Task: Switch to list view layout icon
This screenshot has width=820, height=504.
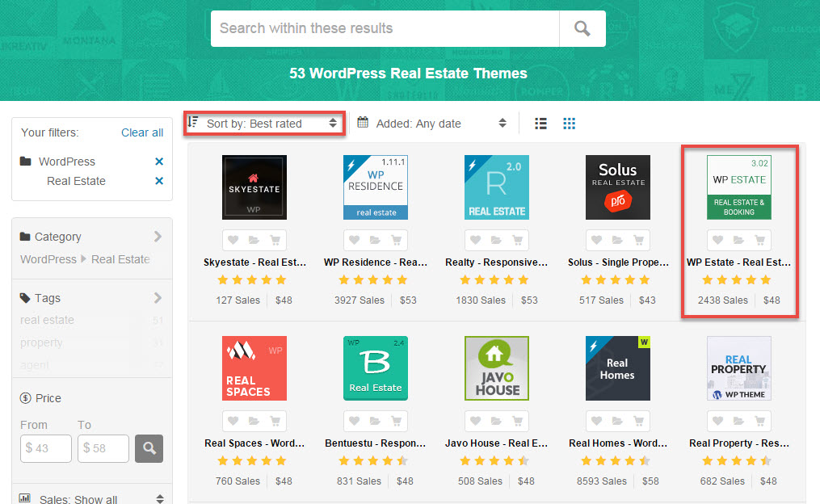Action: (x=541, y=124)
